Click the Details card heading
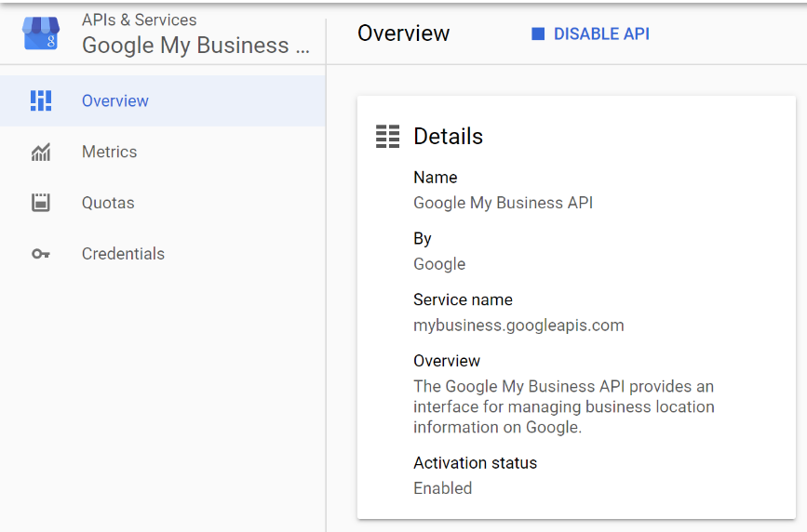Viewport: 807px width, 532px height. click(x=449, y=137)
